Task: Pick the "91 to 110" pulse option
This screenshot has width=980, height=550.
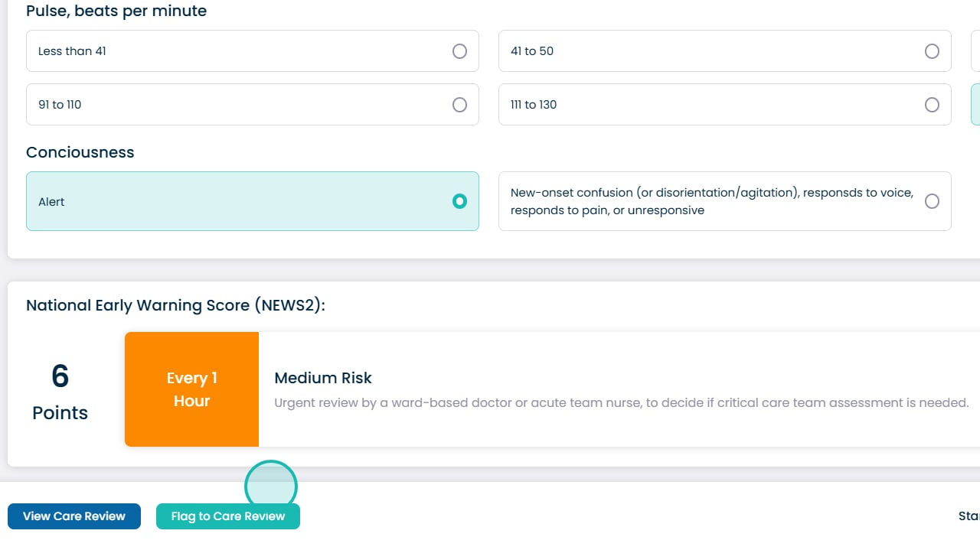Action: [252, 105]
